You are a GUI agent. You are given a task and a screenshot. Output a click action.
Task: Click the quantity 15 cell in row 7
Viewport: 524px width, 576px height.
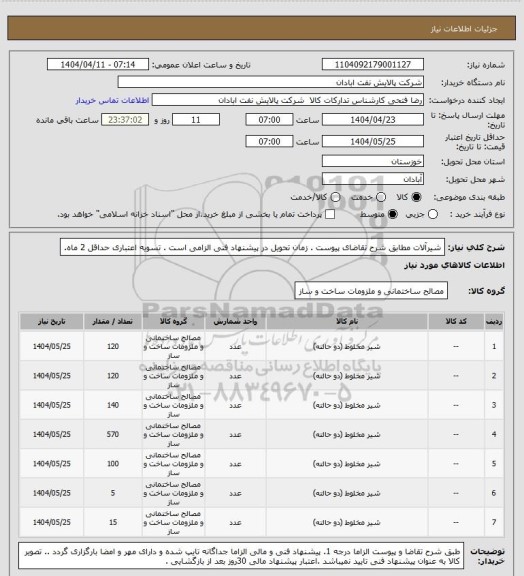click(113, 522)
